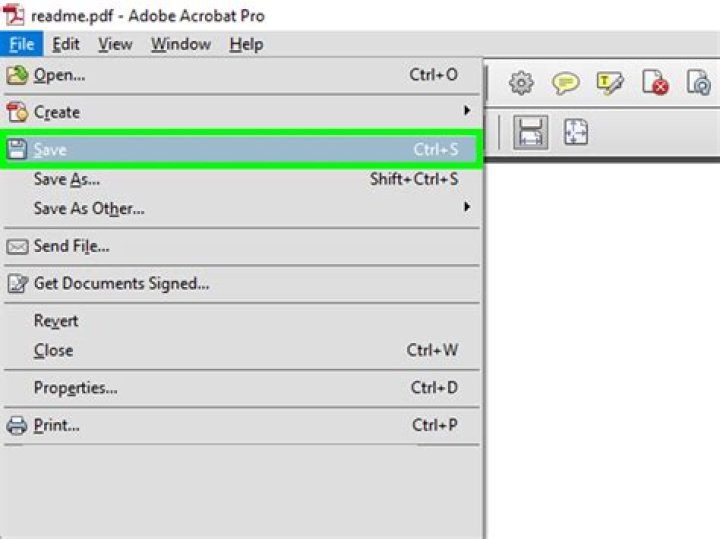Viewport: 720px width, 539px height.
Task: Open the View menu
Action: point(115,44)
